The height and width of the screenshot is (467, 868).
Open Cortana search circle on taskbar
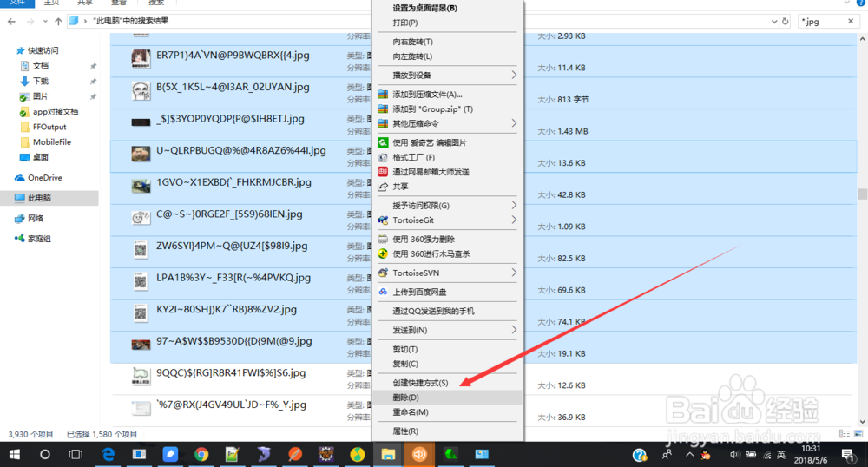[45, 454]
